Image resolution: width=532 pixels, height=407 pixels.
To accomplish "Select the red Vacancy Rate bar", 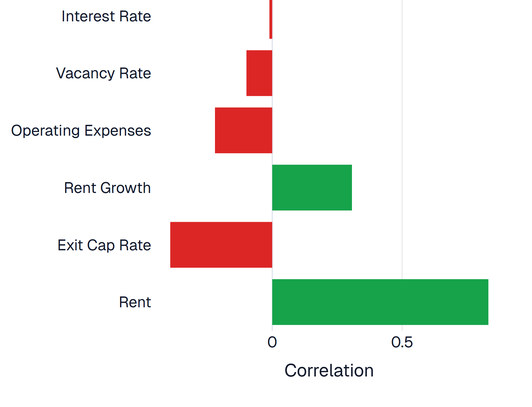I will (x=259, y=73).
